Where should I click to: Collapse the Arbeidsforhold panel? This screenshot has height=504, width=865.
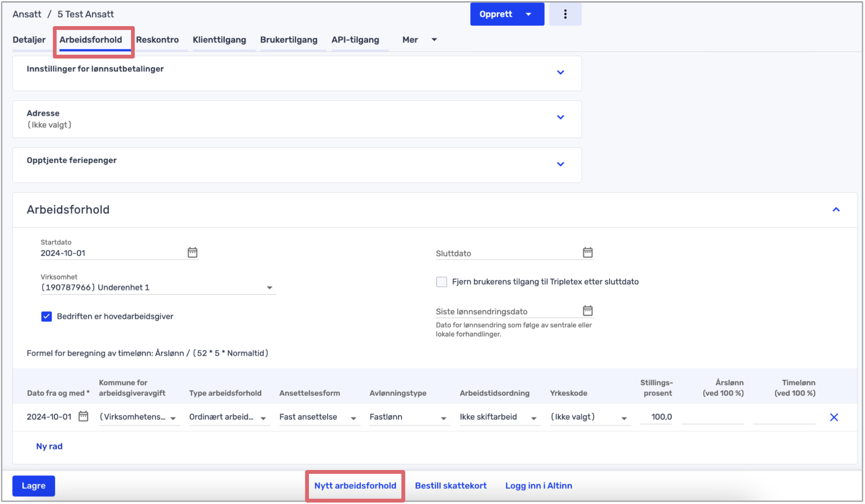836,210
